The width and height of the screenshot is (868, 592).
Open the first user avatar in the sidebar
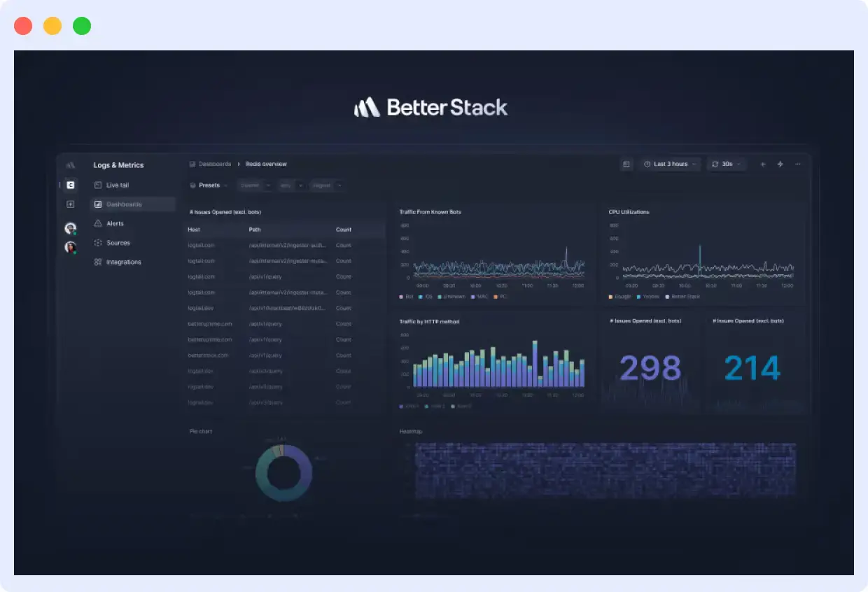[70, 228]
